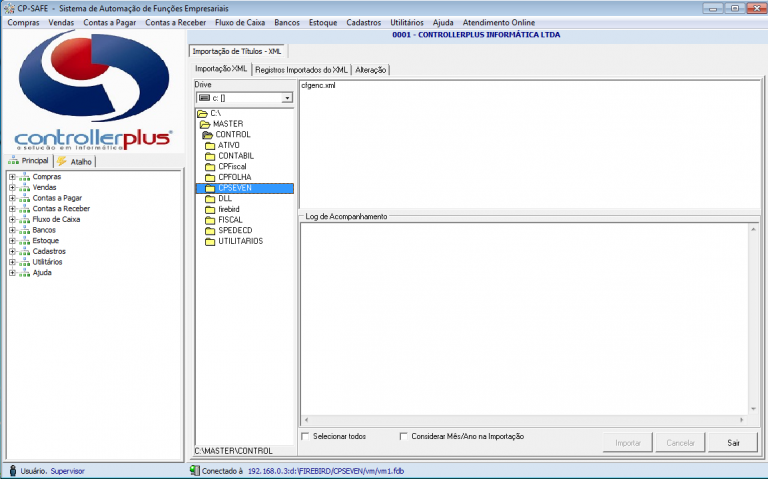
Task: Open the Utilitários menu
Action: 407,23
